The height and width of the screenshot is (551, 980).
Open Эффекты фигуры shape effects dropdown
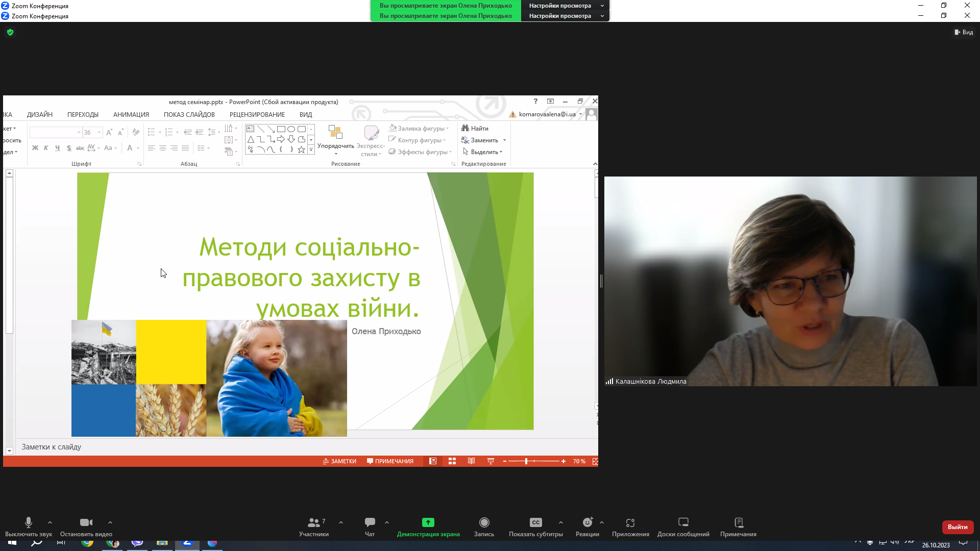pos(421,152)
